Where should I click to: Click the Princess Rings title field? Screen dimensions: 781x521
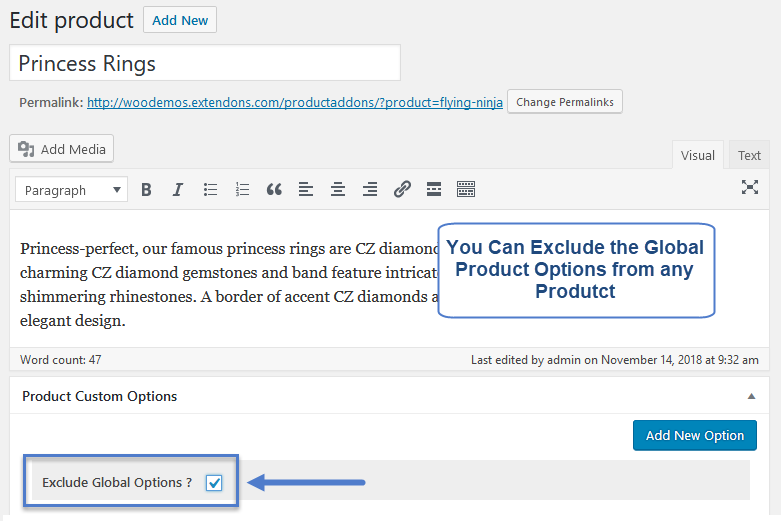pyautogui.click(x=205, y=63)
